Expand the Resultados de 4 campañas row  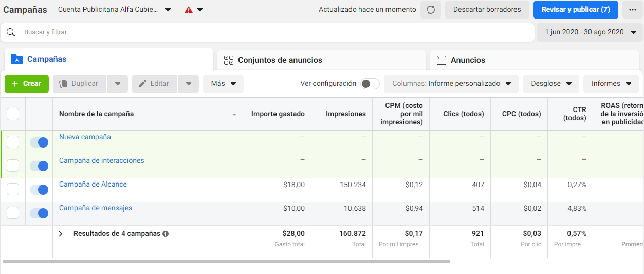[x=61, y=234]
